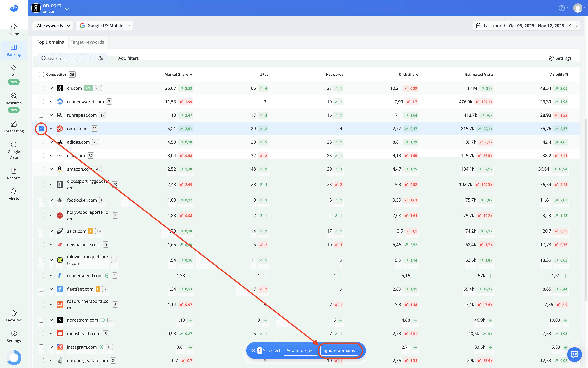The image size is (588, 368).
Task: Open the Forecasting section in sidebar
Action: (x=14, y=127)
